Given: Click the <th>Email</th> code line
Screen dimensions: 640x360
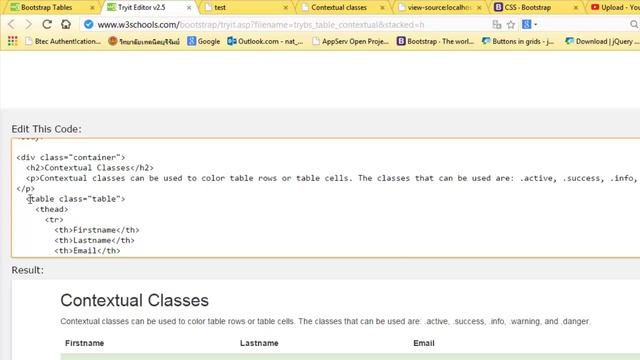Looking at the screenshot, I should 87,251.
